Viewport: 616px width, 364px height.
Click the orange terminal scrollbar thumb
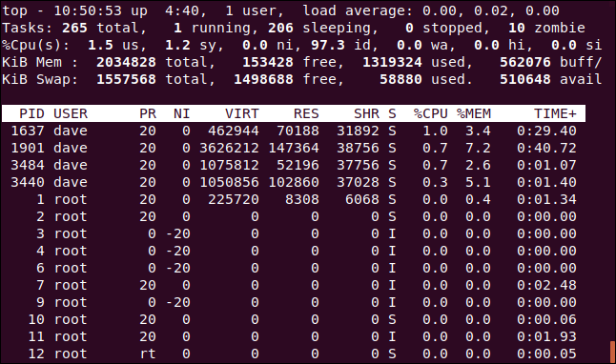coord(612,352)
